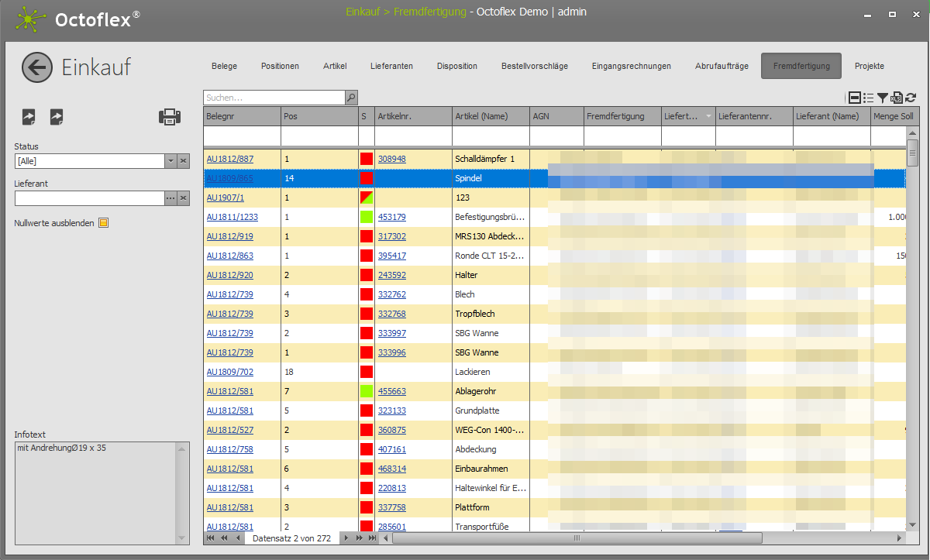Click the printer icon

(x=170, y=117)
